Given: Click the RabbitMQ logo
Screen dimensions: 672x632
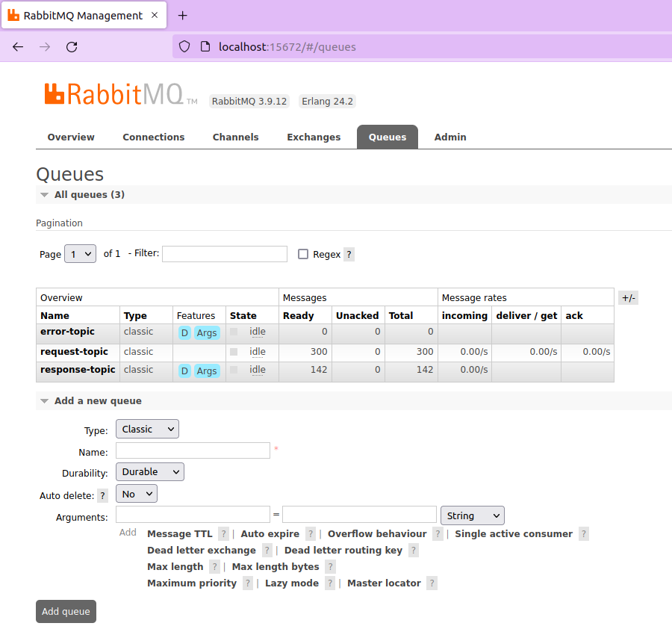Looking at the screenshot, I should tap(113, 95).
